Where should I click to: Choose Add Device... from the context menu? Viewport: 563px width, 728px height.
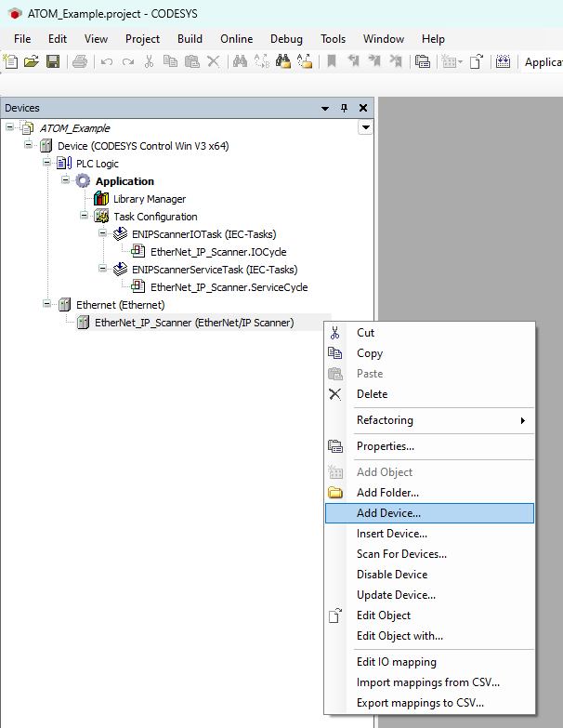point(429,513)
